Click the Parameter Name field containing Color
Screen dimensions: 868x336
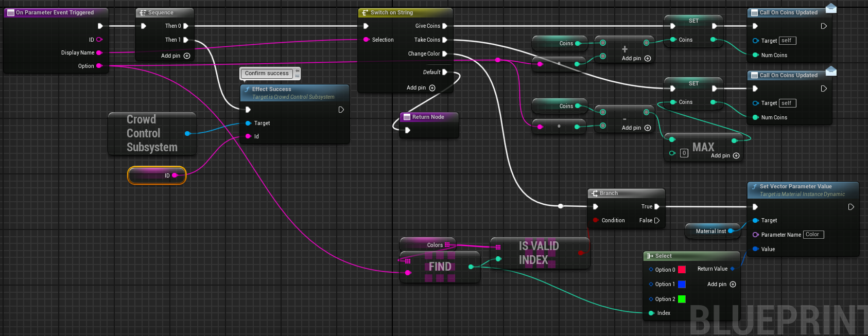(x=813, y=235)
